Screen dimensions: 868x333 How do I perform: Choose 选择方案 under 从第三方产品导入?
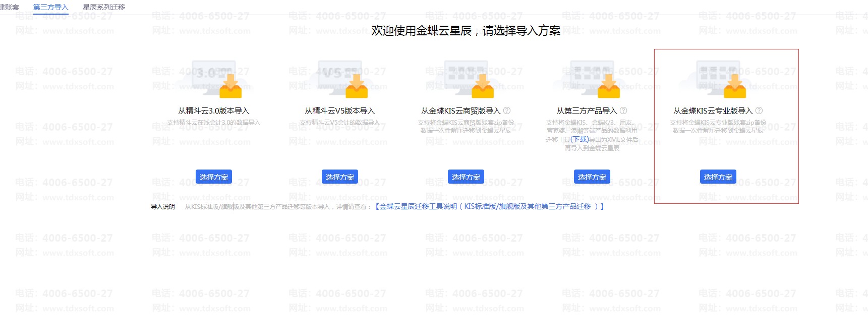(x=592, y=177)
